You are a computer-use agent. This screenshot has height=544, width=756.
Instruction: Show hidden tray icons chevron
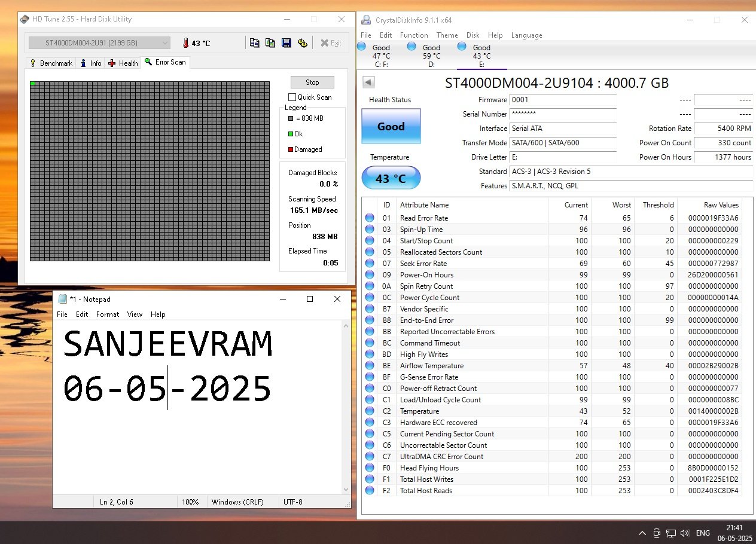click(642, 533)
